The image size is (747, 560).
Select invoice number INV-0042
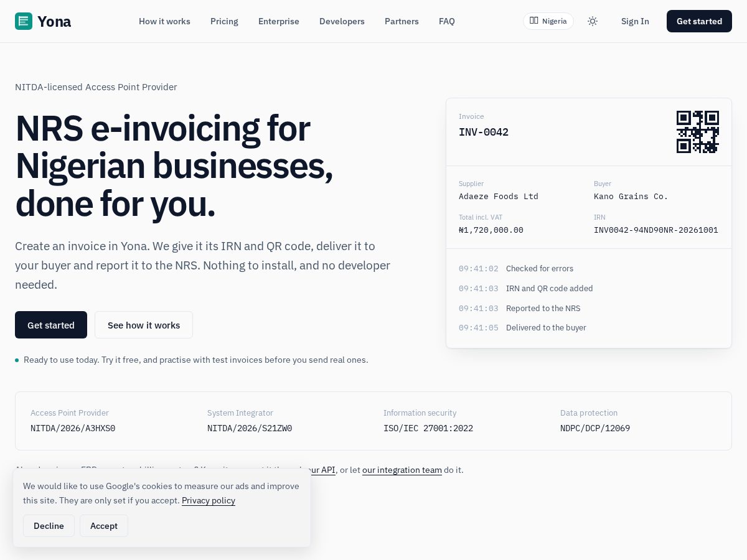pyautogui.click(x=484, y=132)
